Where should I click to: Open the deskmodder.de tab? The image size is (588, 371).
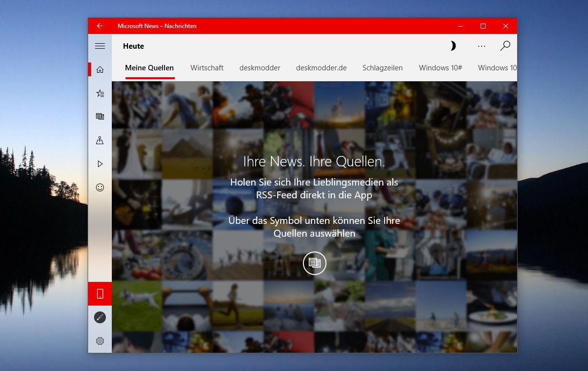pos(322,68)
